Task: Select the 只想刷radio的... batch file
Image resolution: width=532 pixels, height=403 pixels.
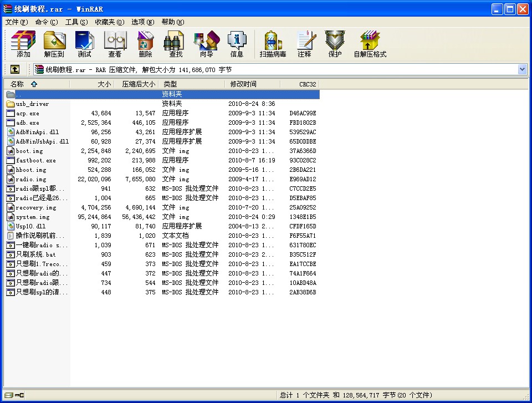Action: 42,273
